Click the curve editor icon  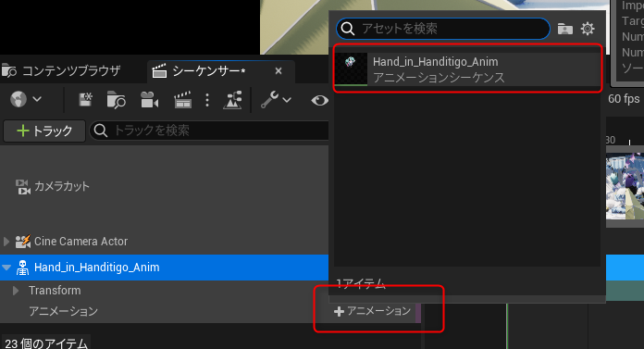[232, 100]
